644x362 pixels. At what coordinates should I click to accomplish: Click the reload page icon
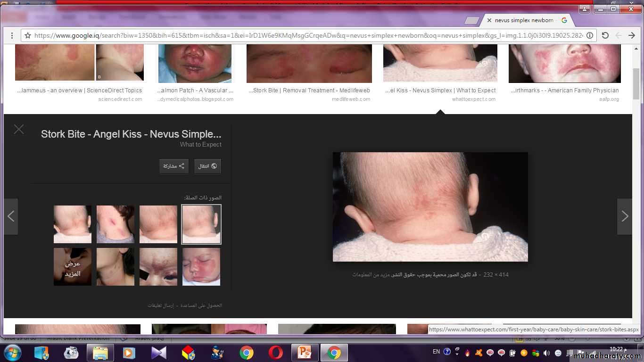[605, 35]
